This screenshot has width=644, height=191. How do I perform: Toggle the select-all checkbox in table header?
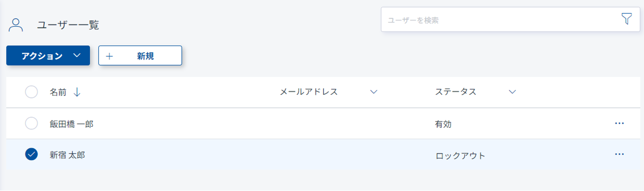click(x=32, y=92)
